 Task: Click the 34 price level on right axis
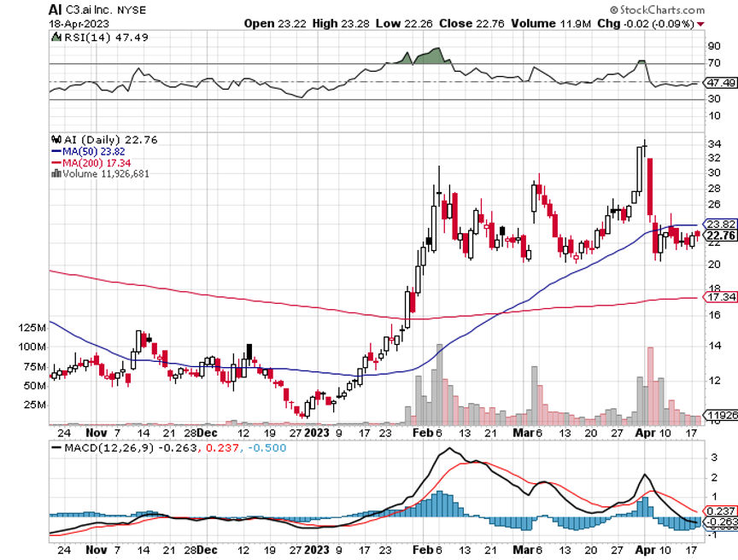click(x=714, y=144)
